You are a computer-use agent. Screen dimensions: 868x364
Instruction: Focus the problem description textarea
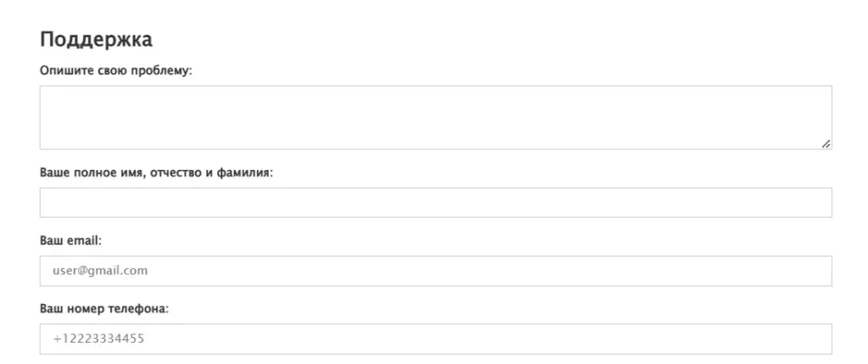tap(436, 118)
